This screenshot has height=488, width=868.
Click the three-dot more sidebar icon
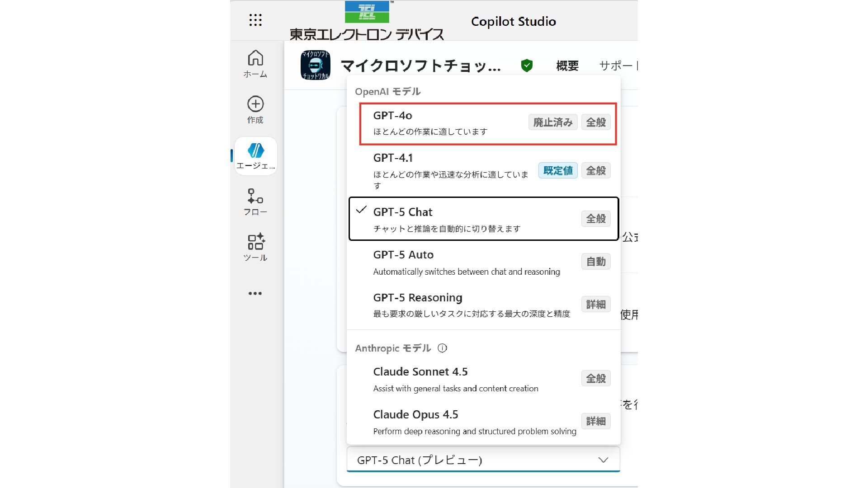(x=255, y=294)
